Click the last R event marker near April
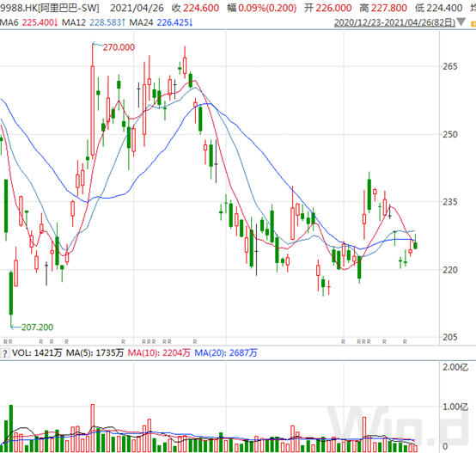476x453 pixels. [x=405, y=342]
